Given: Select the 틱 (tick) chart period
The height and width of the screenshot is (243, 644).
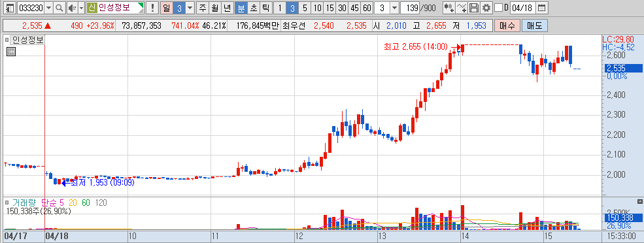Looking at the screenshot, I should coord(265,7).
